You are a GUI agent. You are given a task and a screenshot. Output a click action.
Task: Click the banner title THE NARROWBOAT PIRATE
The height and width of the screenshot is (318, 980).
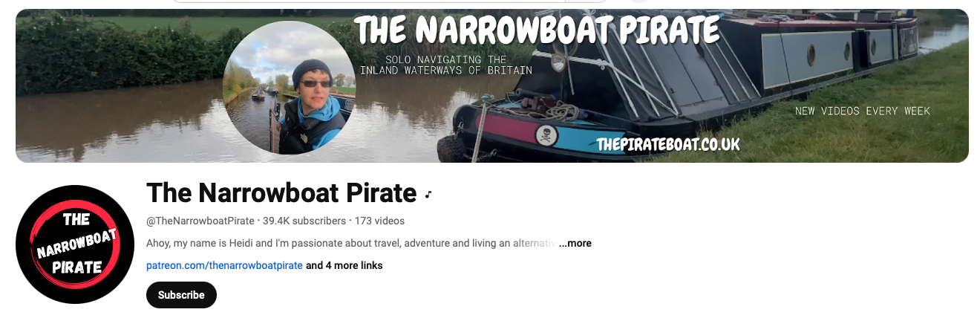pyautogui.click(x=537, y=29)
